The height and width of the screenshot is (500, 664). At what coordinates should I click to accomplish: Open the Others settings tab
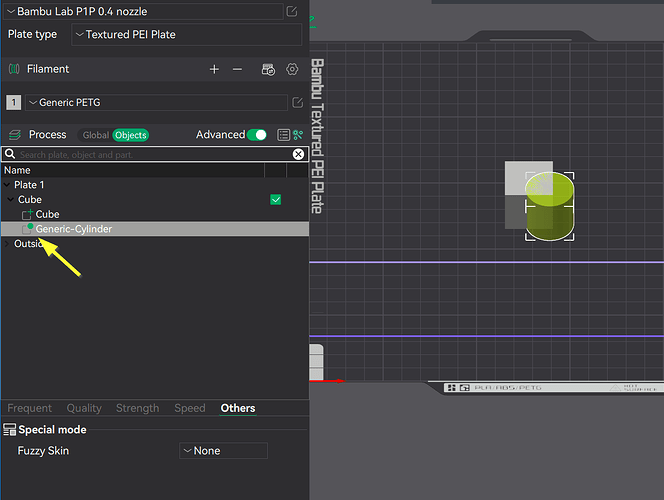[238, 408]
